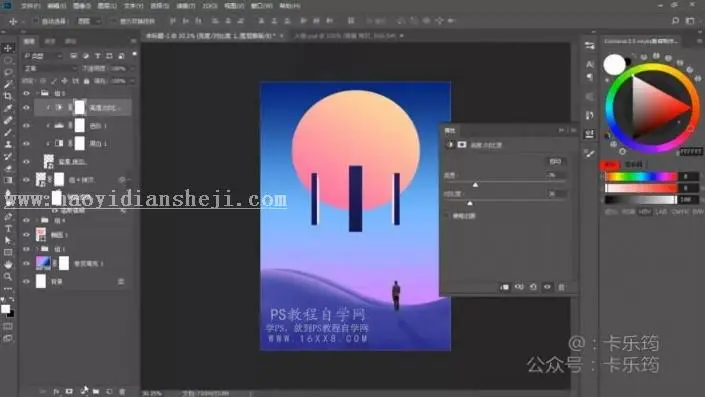Open the Auto-Select target dropdown
Screen dimensions: 705x397
(89, 21)
